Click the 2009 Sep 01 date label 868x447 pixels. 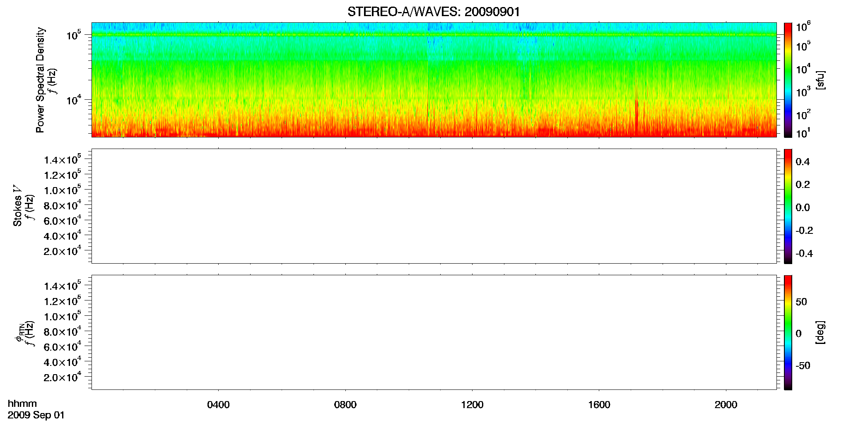(x=36, y=415)
